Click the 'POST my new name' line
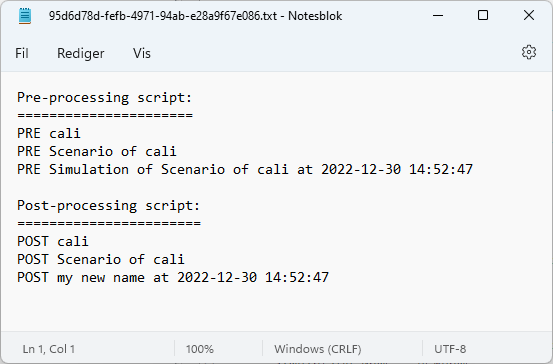This screenshot has height=364, width=553. [173, 277]
